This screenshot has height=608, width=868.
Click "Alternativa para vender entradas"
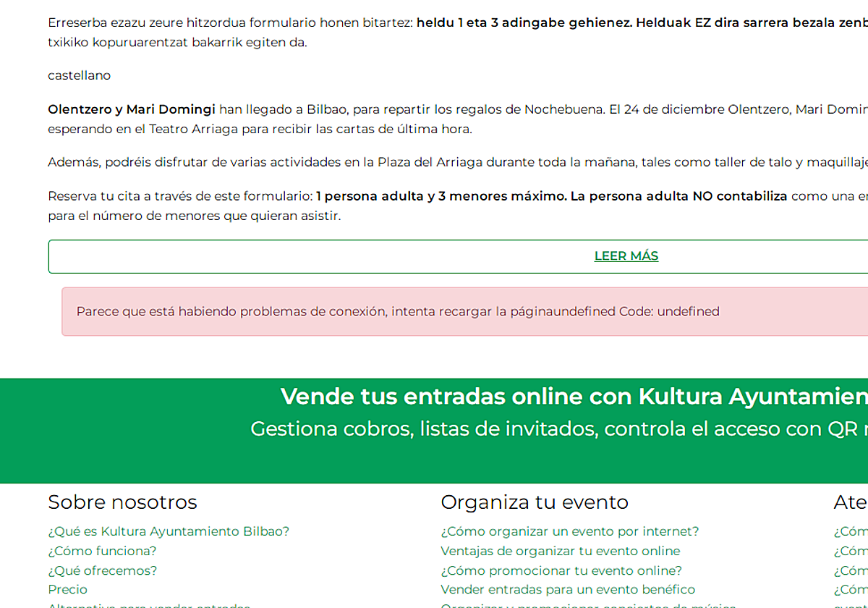[x=148, y=605]
